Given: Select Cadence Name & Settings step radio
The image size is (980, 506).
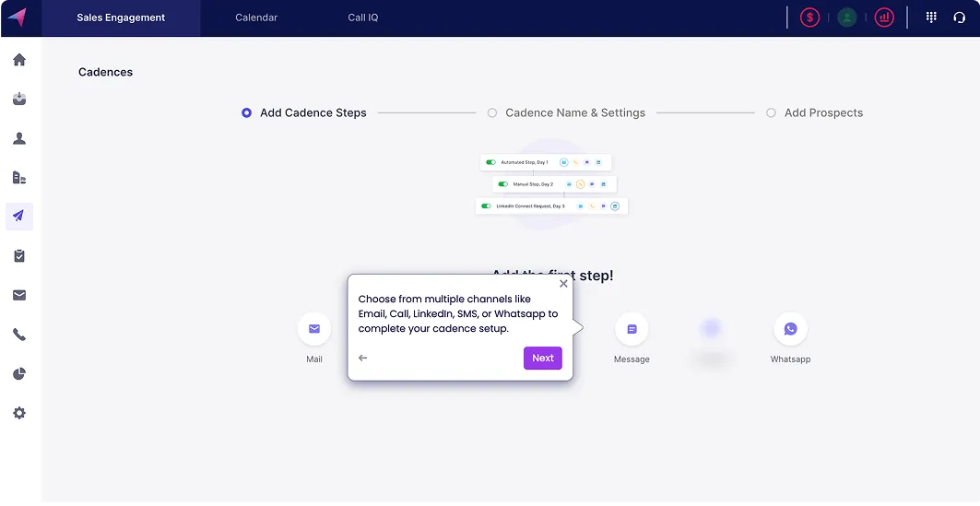Looking at the screenshot, I should point(492,113).
